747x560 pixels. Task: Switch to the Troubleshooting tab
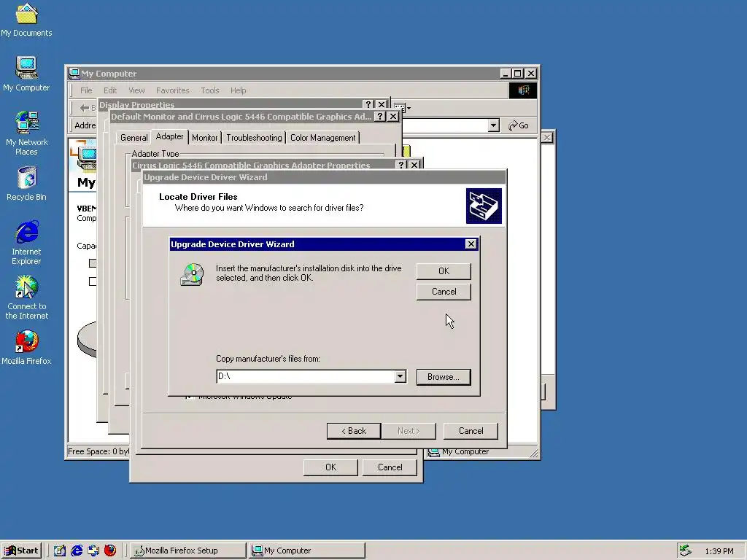pos(254,138)
